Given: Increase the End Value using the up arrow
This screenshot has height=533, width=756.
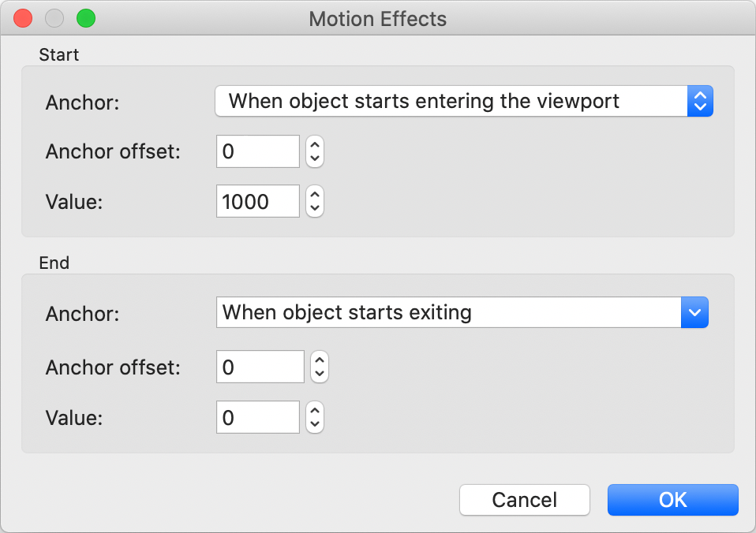Looking at the screenshot, I should [315, 410].
